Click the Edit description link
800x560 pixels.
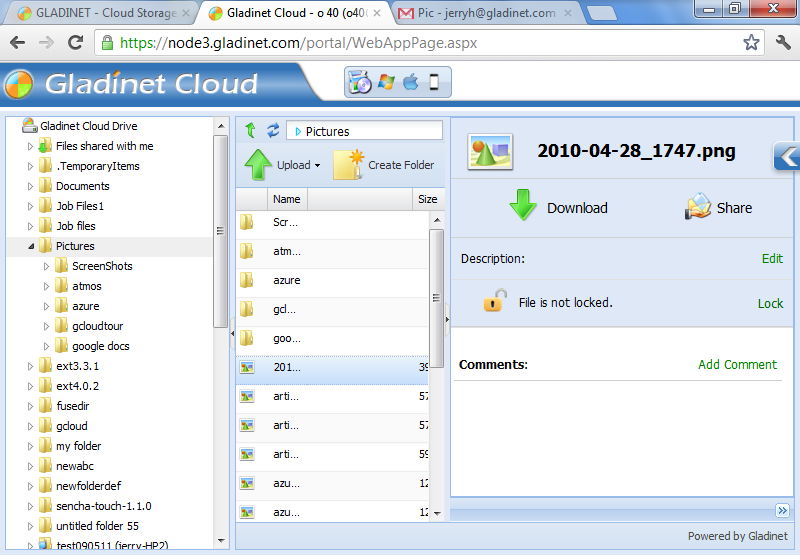click(x=772, y=258)
